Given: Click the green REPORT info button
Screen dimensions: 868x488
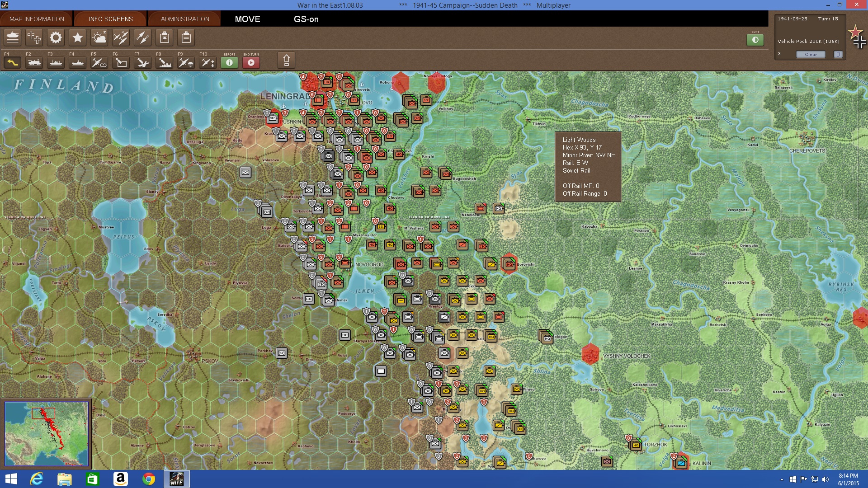Looking at the screenshot, I should [229, 62].
